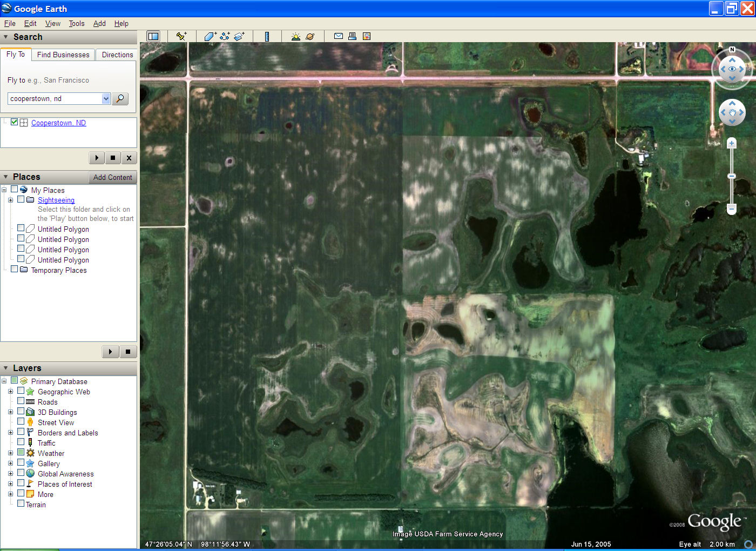Select the Add Image Overlay tool

[239, 36]
